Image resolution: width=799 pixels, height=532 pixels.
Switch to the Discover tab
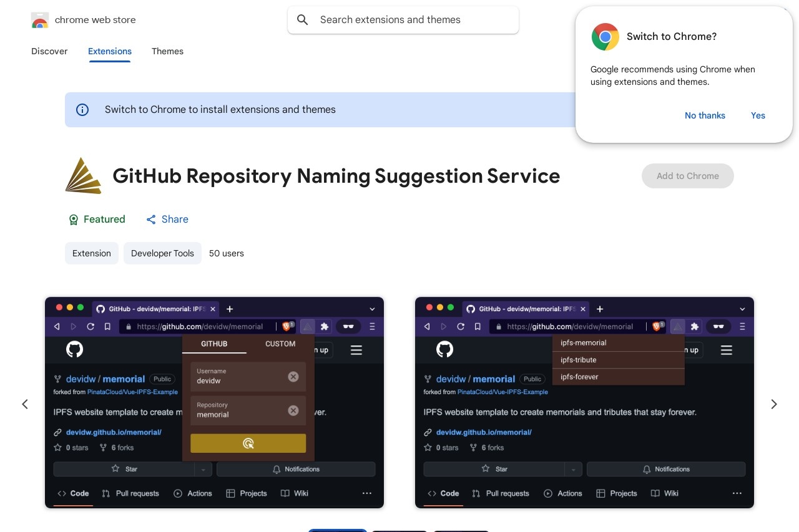click(49, 51)
